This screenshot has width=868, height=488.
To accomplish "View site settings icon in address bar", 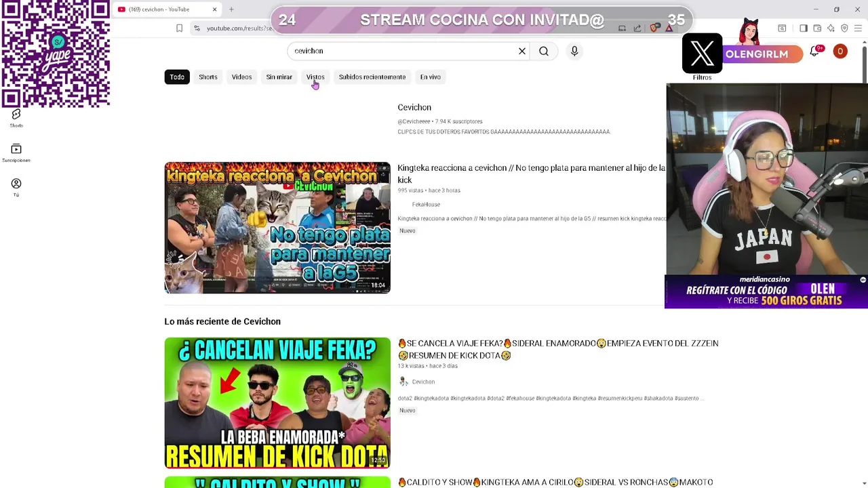I will pos(197,28).
